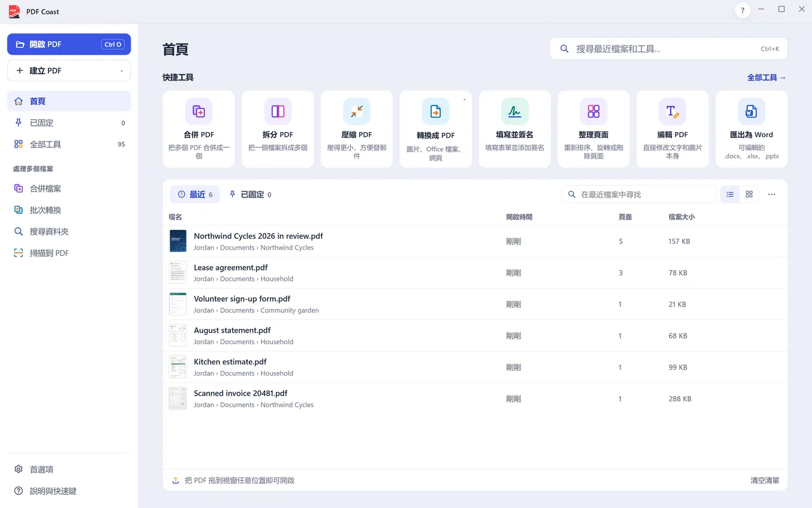Select 搜尋資料夾 in the sidebar
The width and height of the screenshot is (812, 508).
click(69, 232)
